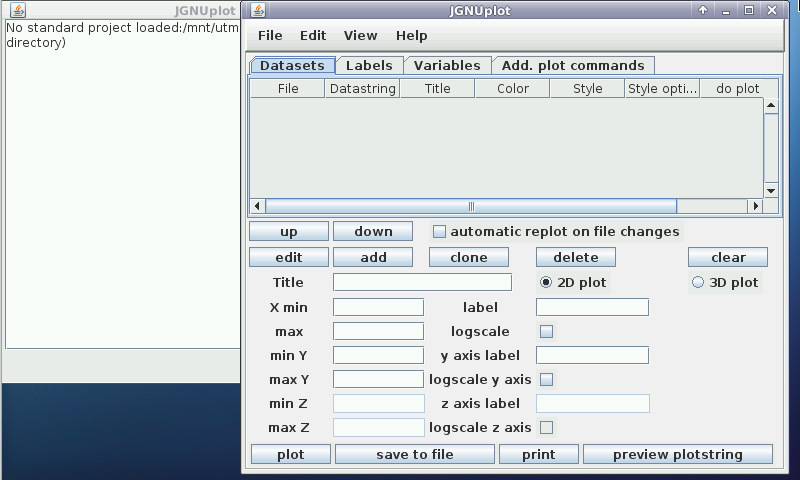
Task: Click the Title column header
Action: tap(438, 88)
